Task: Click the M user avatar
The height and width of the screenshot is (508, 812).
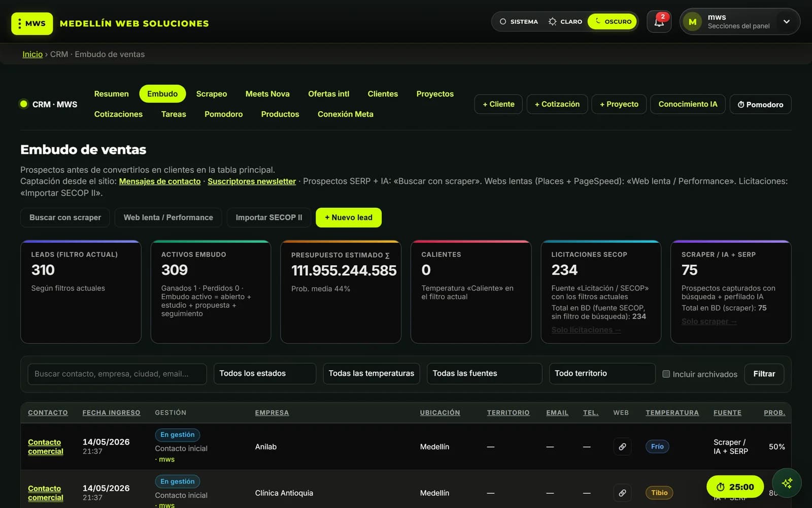Action: tap(692, 22)
